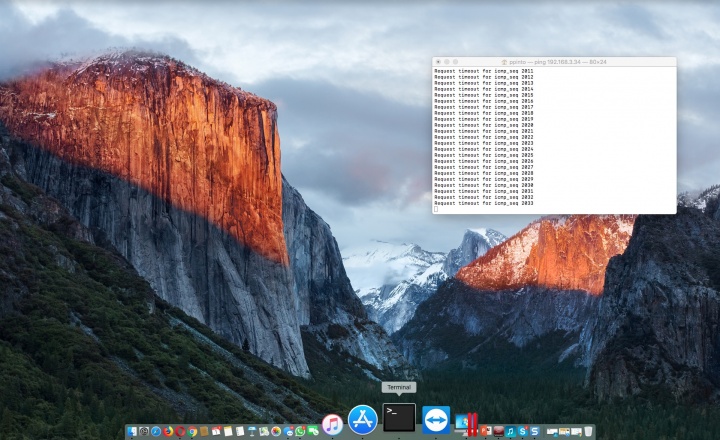Open TeamViewer from the dock

[x=436, y=420]
